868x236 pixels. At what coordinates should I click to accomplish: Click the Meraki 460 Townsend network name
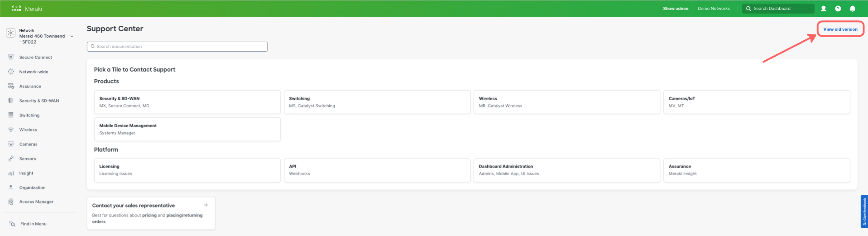tap(42, 39)
